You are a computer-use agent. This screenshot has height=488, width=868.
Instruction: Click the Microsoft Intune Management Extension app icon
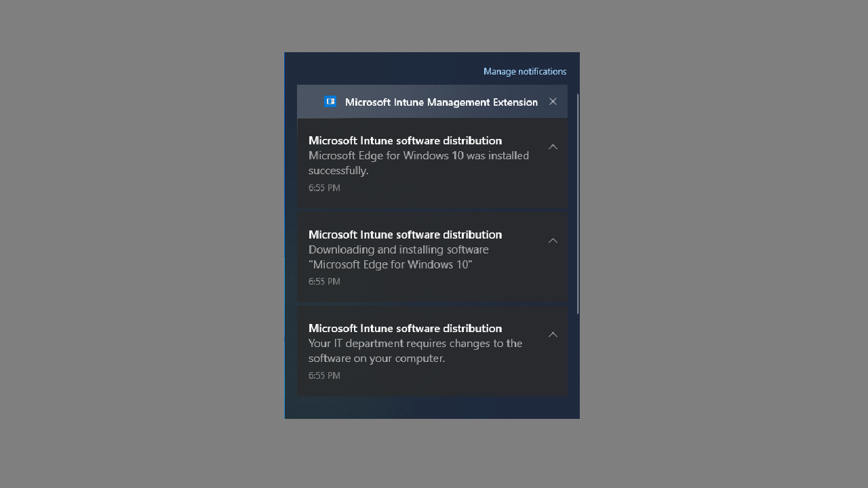click(x=330, y=102)
